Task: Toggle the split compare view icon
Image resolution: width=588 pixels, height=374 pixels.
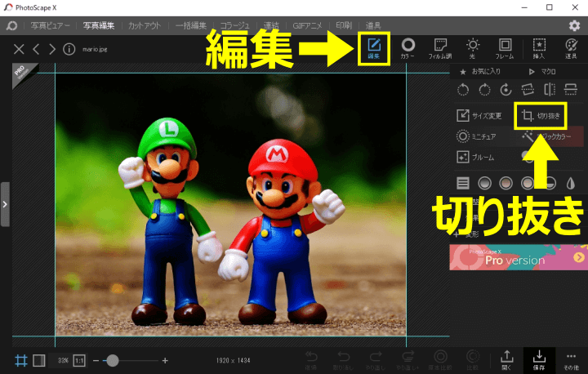Action: click(x=39, y=360)
